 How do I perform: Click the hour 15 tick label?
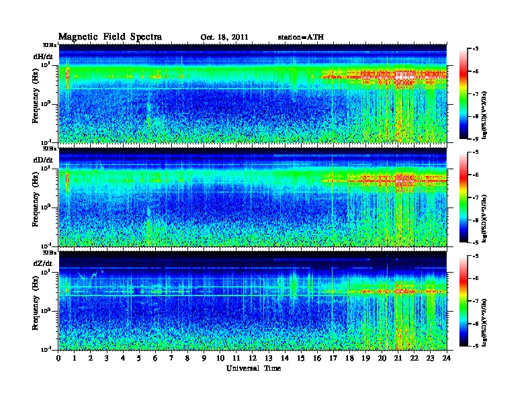(x=302, y=358)
